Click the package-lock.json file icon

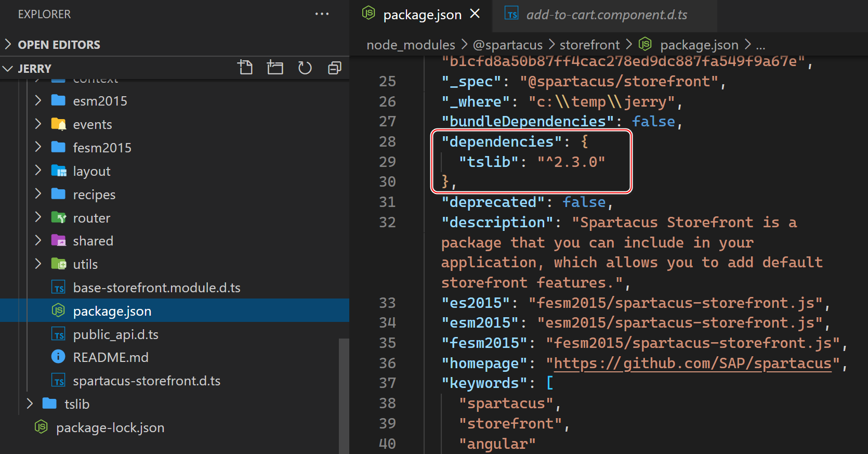click(x=41, y=427)
